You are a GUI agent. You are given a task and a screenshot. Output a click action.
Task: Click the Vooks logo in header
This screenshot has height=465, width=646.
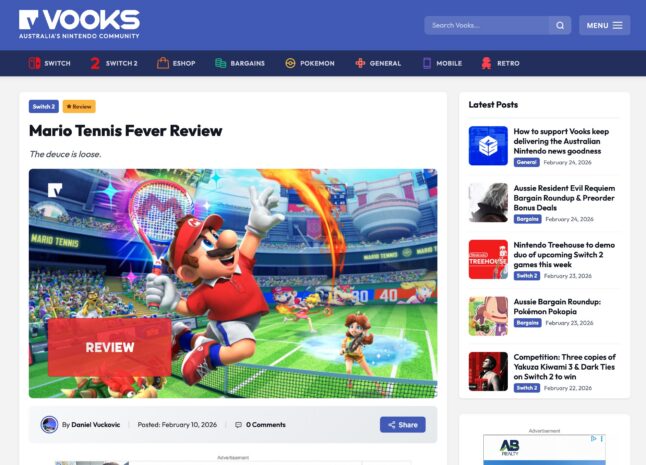79,24
